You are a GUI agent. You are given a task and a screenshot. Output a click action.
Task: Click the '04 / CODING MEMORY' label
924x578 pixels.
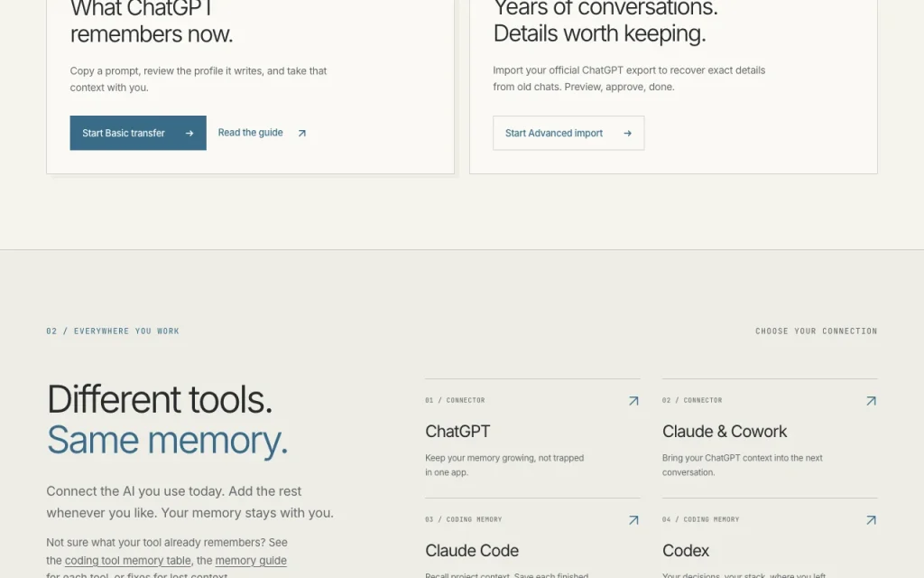[700, 519]
